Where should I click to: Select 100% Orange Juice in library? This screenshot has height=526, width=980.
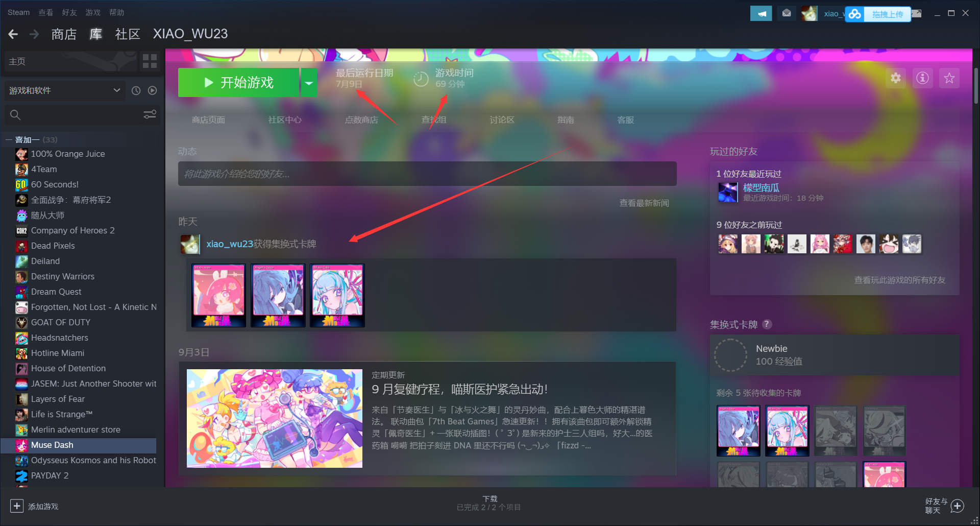(68, 154)
